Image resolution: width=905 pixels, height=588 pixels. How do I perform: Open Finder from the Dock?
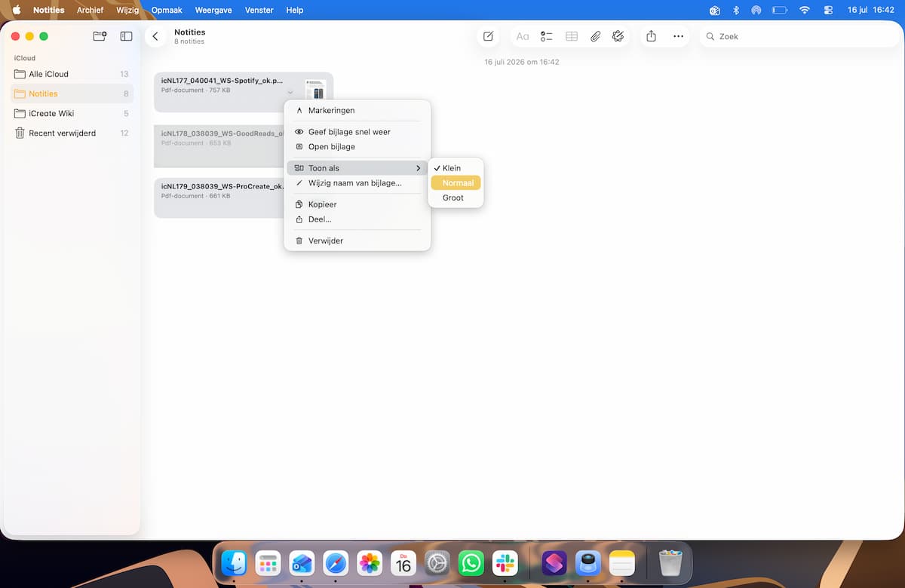click(x=235, y=563)
